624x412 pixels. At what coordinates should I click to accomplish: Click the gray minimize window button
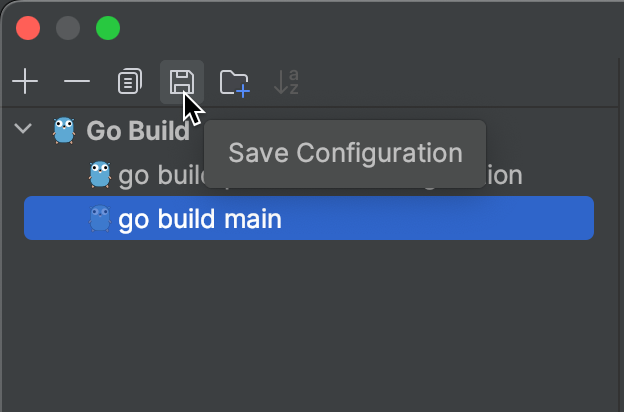pyautogui.click(x=68, y=28)
